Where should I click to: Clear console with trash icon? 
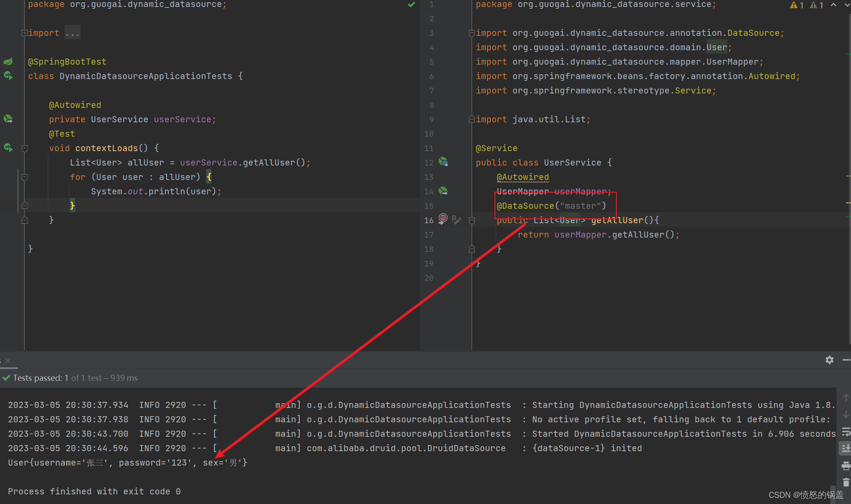(846, 483)
